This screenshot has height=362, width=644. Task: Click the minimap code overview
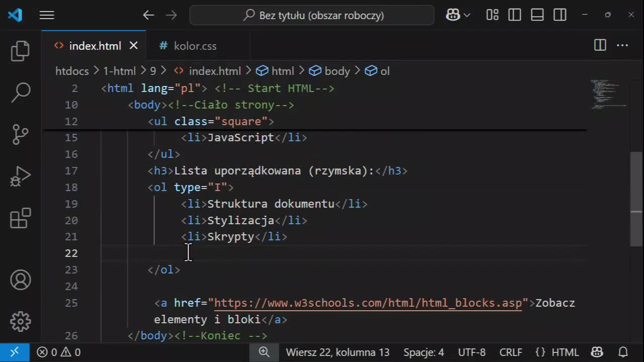(x=608, y=95)
